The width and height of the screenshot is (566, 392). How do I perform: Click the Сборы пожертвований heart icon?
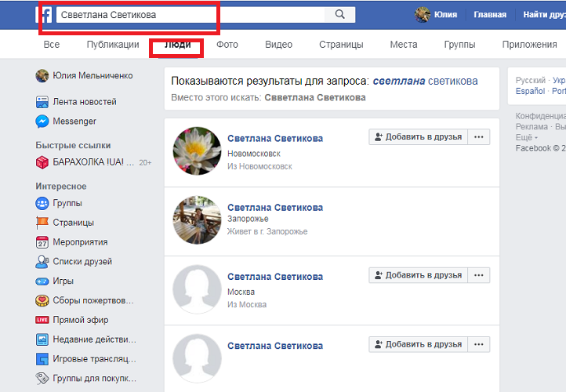point(42,301)
